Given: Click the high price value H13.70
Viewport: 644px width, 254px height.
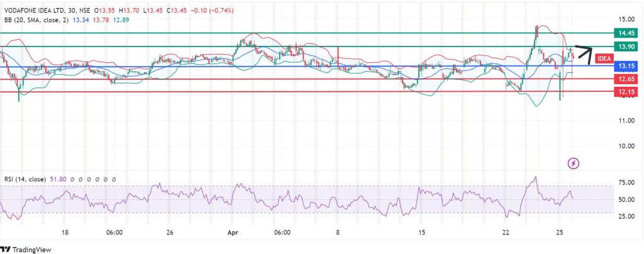Looking at the screenshot, I should tap(128, 11).
